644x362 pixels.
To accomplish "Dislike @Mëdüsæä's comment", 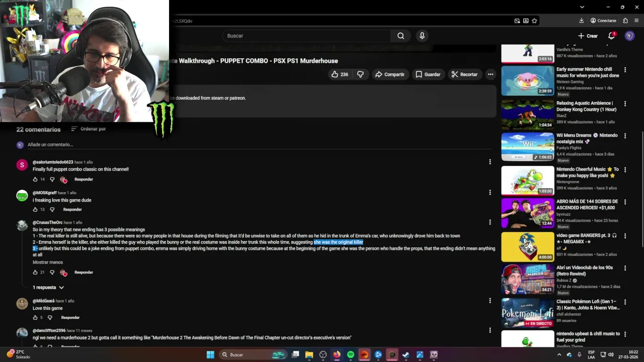I will point(49,318).
